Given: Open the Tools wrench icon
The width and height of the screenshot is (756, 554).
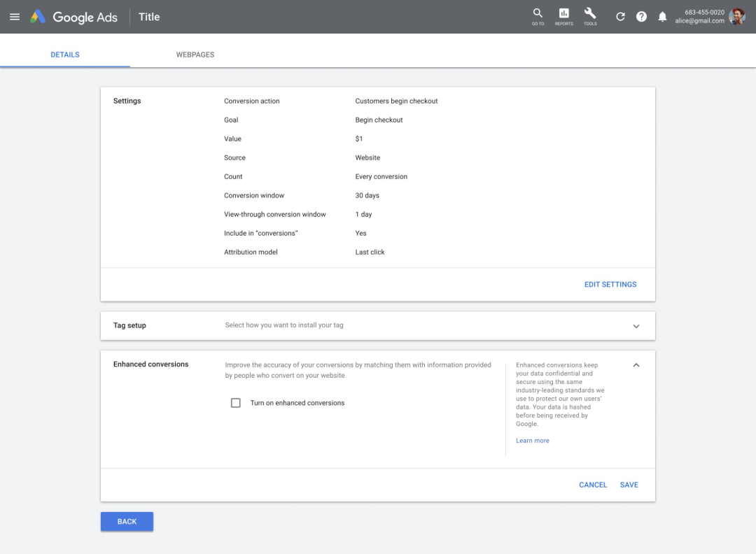Looking at the screenshot, I should tap(590, 15).
